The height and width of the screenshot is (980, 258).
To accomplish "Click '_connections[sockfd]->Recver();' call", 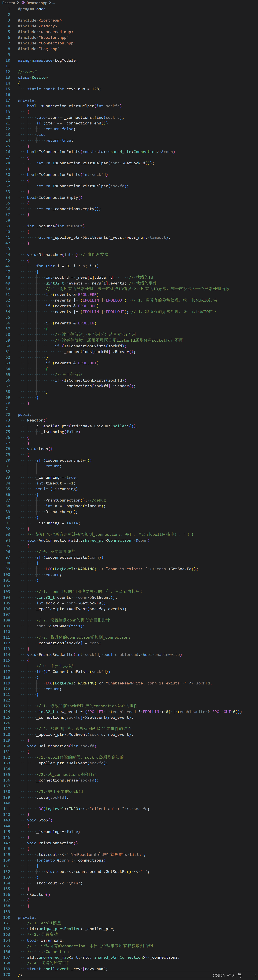I will click(x=100, y=352).
